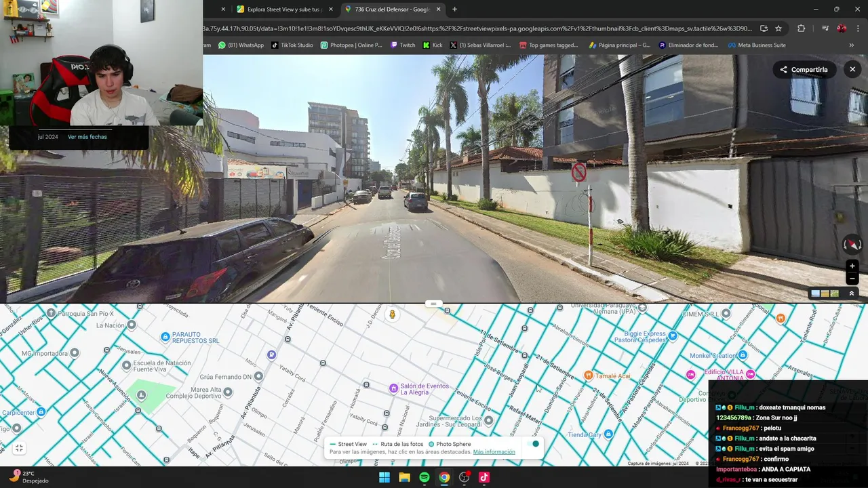Click the Compartir share button
Screen dimensions: 868x488
(x=804, y=70)
